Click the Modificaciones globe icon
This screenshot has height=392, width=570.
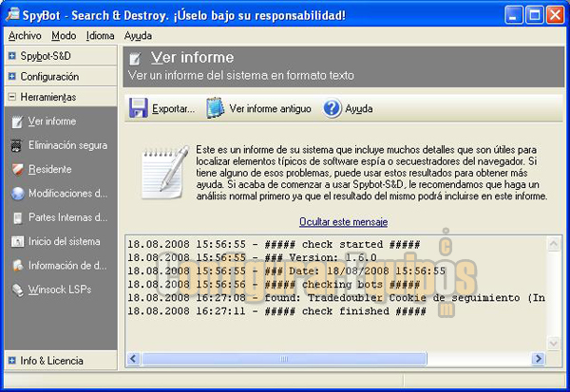17,194
